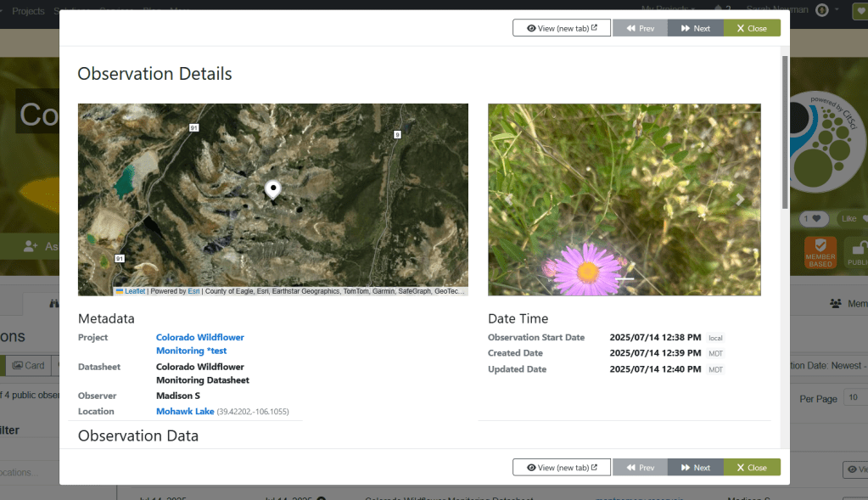
Task: Click the Member Based badge icon
Action: tap(820, 252)
